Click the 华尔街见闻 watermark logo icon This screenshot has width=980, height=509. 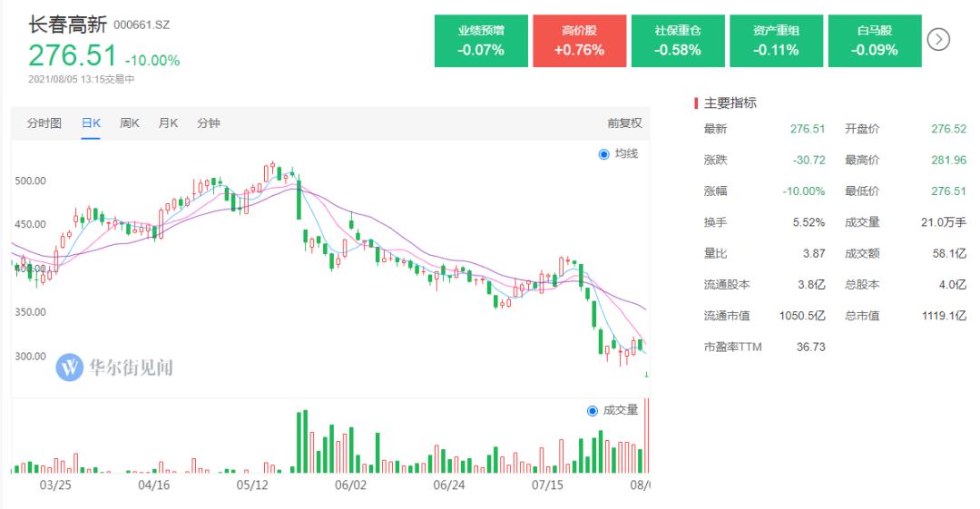point(69,367)
